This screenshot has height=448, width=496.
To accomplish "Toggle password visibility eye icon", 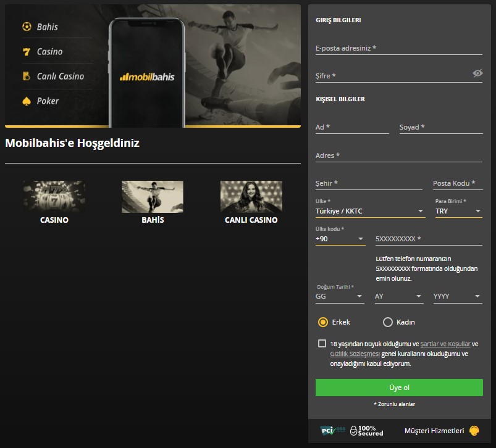I will (477, 73).
